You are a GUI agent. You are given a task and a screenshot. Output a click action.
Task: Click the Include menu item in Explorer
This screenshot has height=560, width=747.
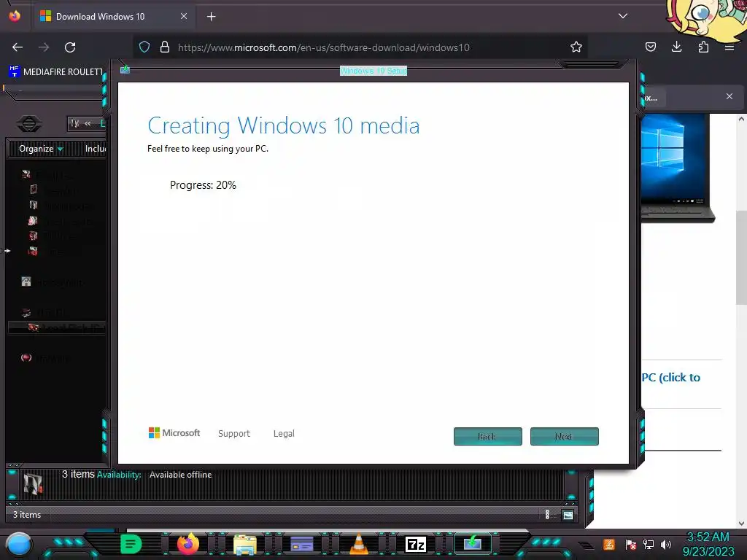pyautogui.click(x=96, y=149)
